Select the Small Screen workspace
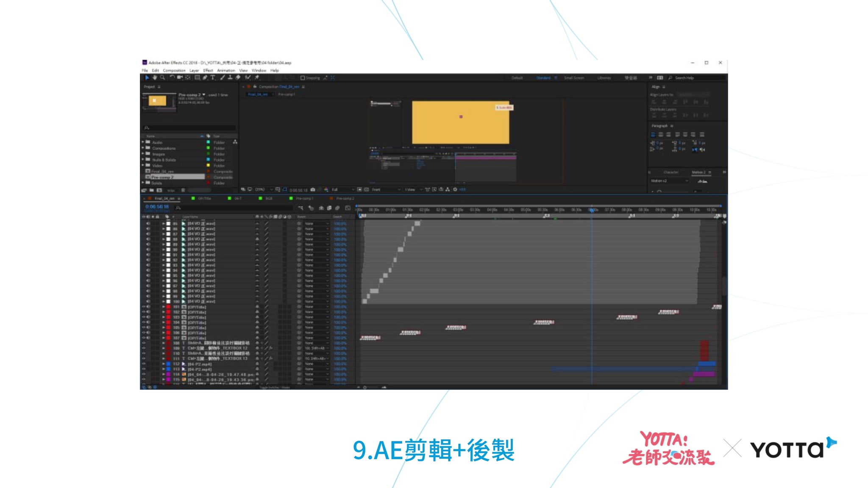This screenshot has width=868, height=488. click(x=574, y=78)
